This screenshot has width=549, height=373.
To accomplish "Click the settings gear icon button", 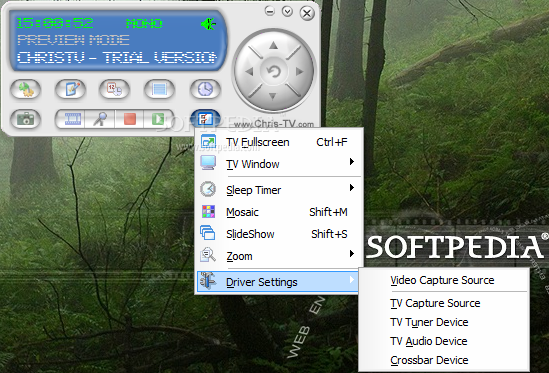I will 26,89.
